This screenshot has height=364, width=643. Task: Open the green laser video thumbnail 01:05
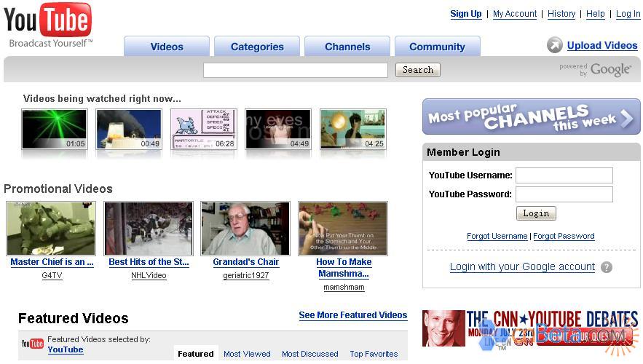pos(54,129)
